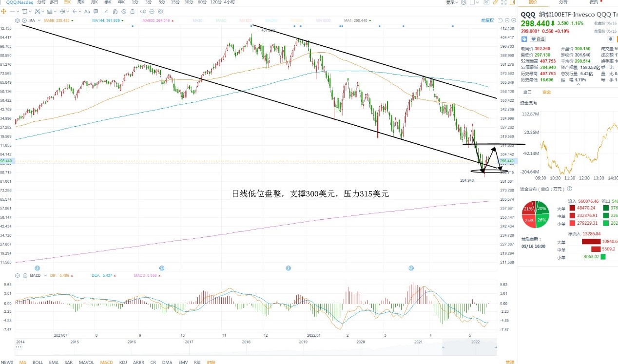The width and height of the screenshot is (618, 364).
Task: Remove the MA indicator with X icon
Action: click(24, 20)
